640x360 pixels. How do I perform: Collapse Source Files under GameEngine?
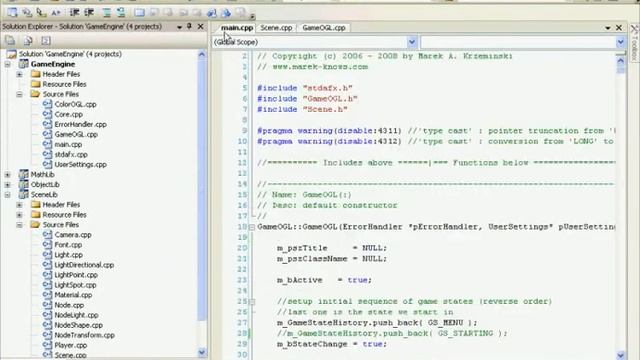[19, 94]
